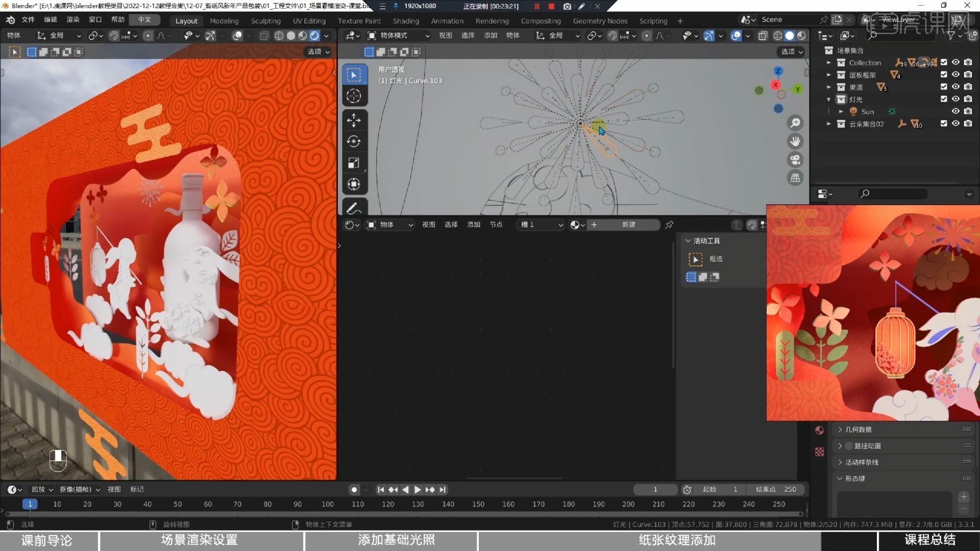Add shape key with plus button
Image resolution: width=980 pixels, height=551 pixels.
coord(964,497)
